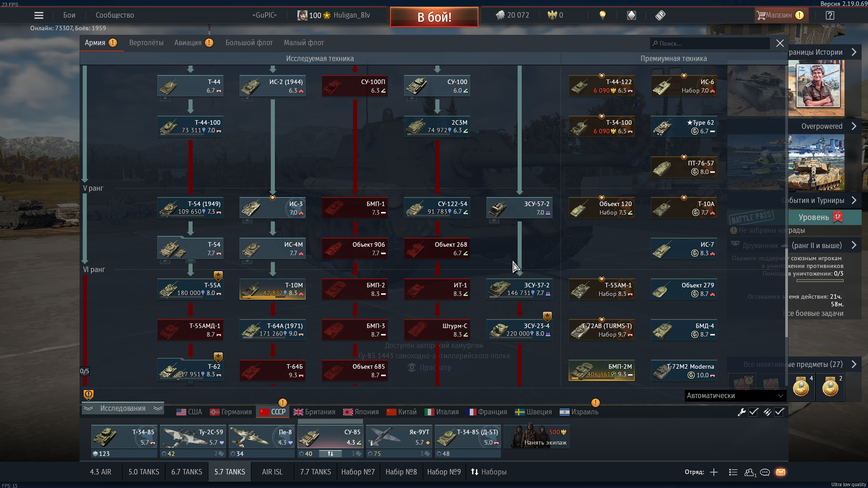Viewport: 868px width, 488px height.
Task: Open the light bulb hints icon
Action: (x=602, y=15)
